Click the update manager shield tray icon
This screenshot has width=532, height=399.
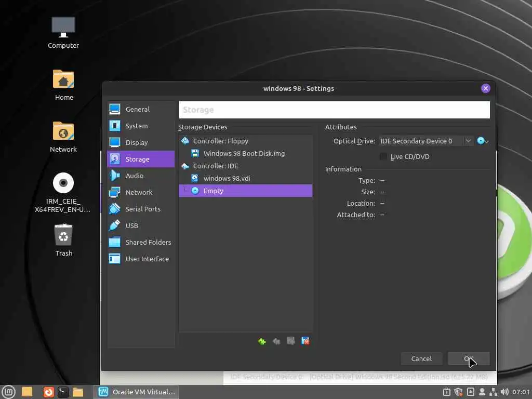point(458,392)
